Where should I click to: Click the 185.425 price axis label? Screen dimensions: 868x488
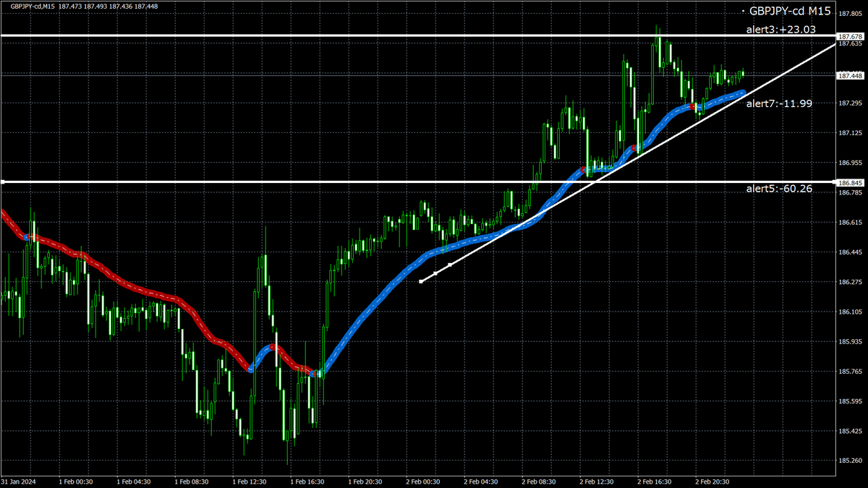pos(850,432)
